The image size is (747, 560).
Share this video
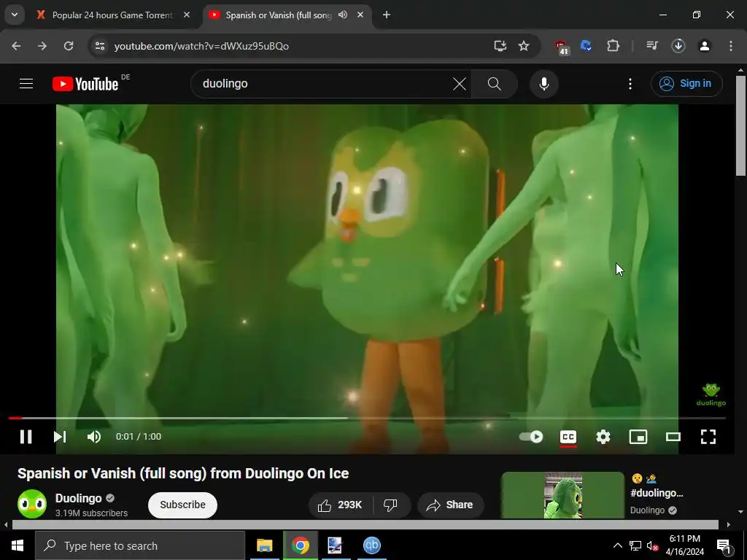pyautogui.click(x=451, y=505)
